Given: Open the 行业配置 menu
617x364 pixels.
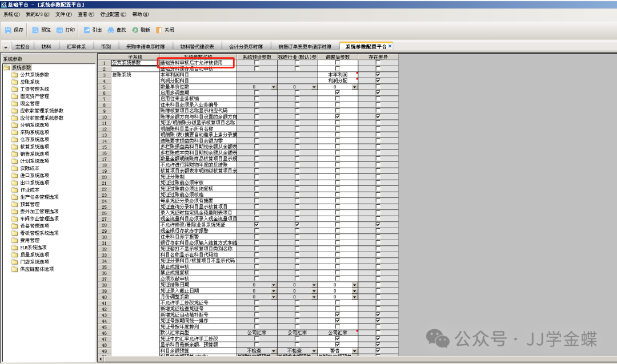Looking at the screenshot, I should 113,14.
